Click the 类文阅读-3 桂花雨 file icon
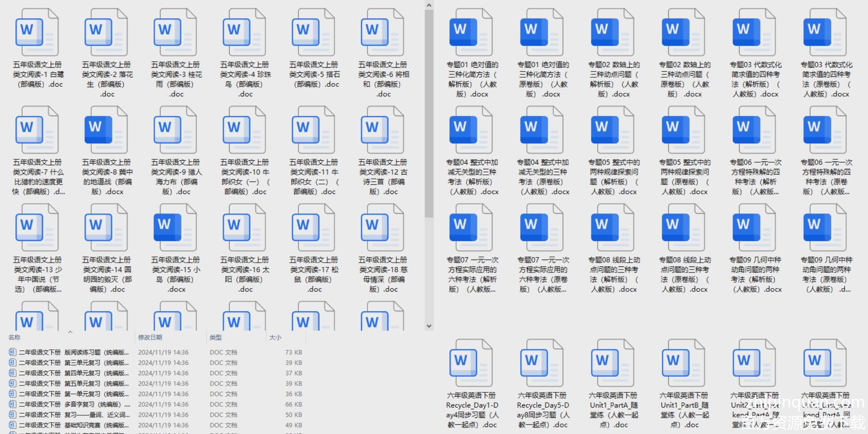 (175, 33)
